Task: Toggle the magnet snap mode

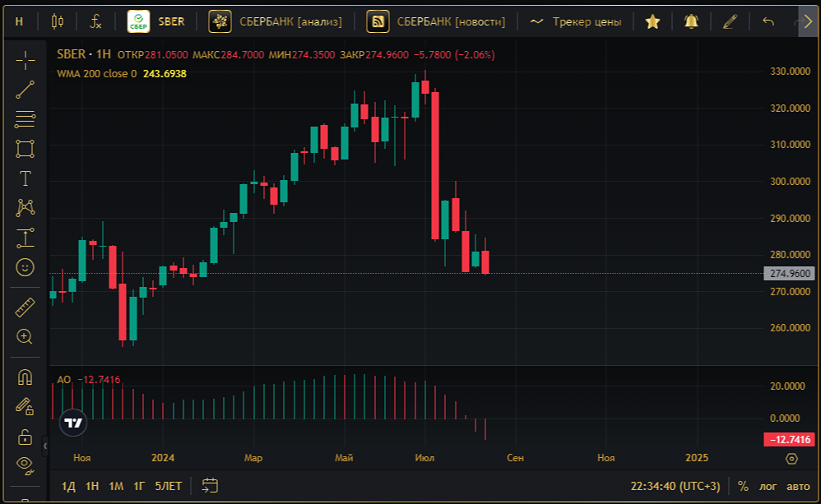Action: click(26, 377)
